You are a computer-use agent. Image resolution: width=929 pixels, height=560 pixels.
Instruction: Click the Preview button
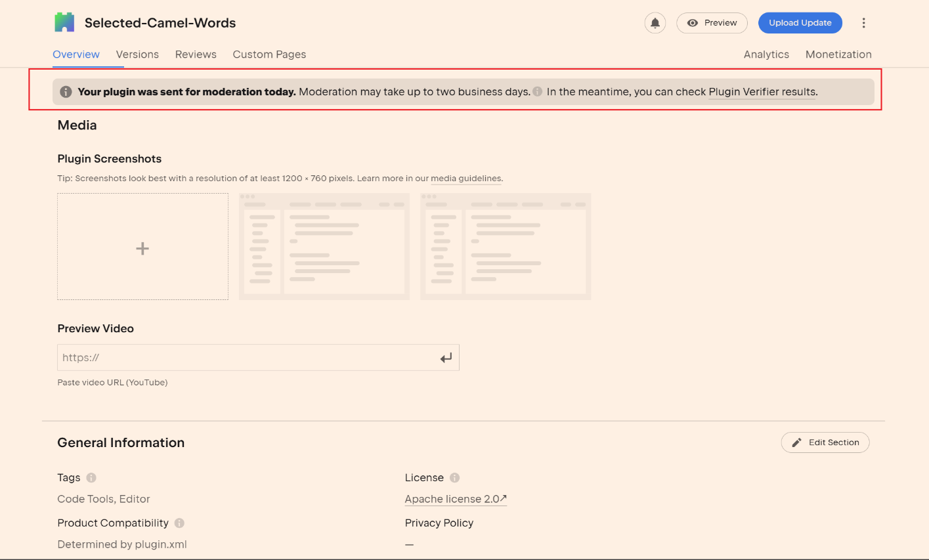(x=712, y=23)
